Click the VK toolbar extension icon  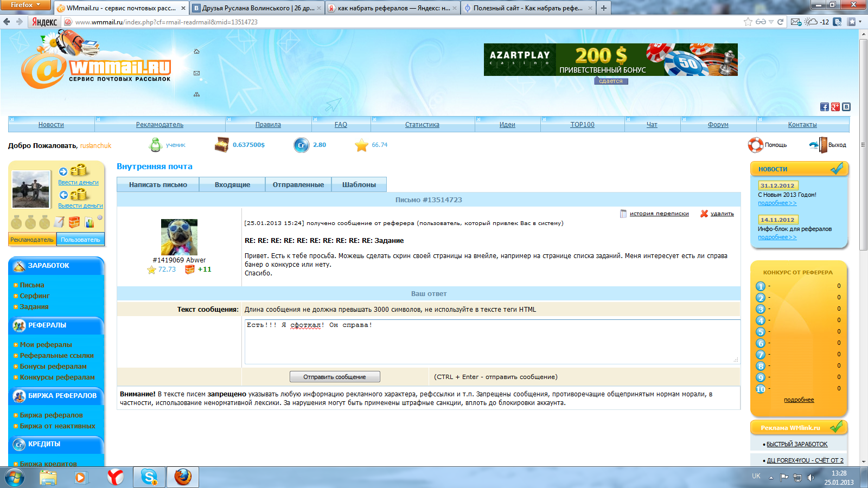(x=838, y=22)
